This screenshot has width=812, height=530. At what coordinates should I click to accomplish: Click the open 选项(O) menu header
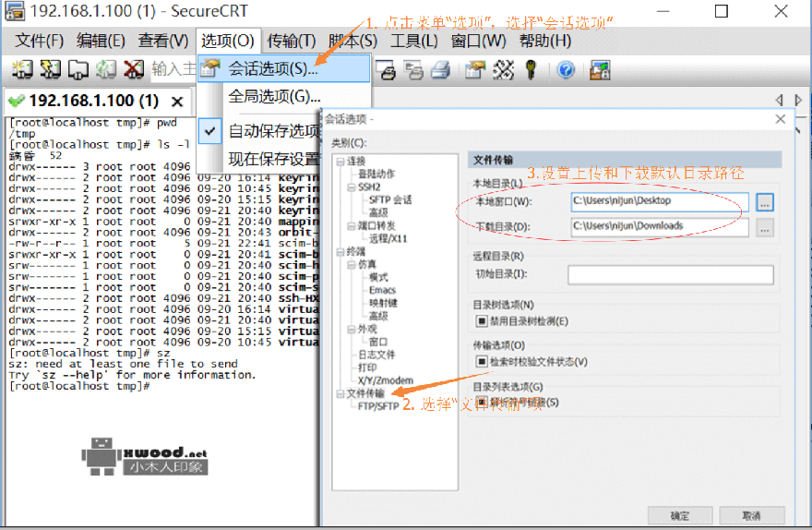coord(228,41)
